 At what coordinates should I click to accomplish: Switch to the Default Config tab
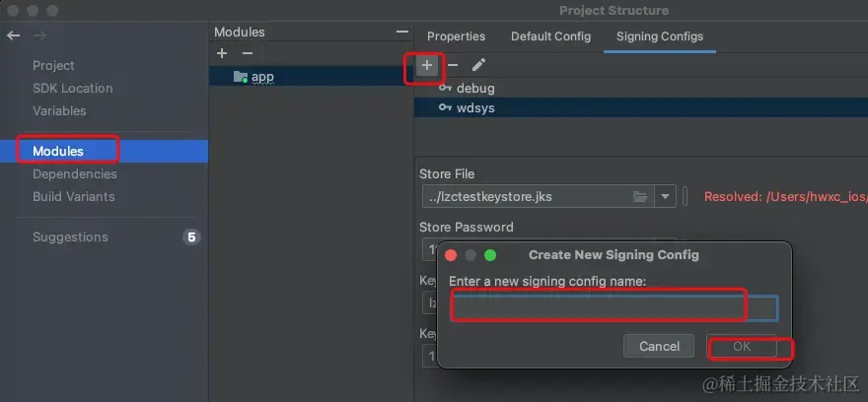[x=550, y=36]
